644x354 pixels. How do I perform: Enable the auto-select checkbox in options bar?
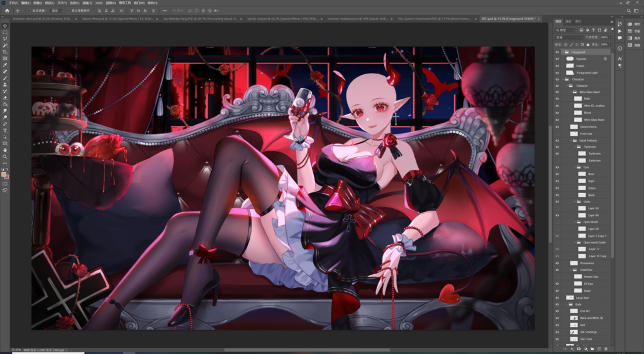tap(29, 11)
